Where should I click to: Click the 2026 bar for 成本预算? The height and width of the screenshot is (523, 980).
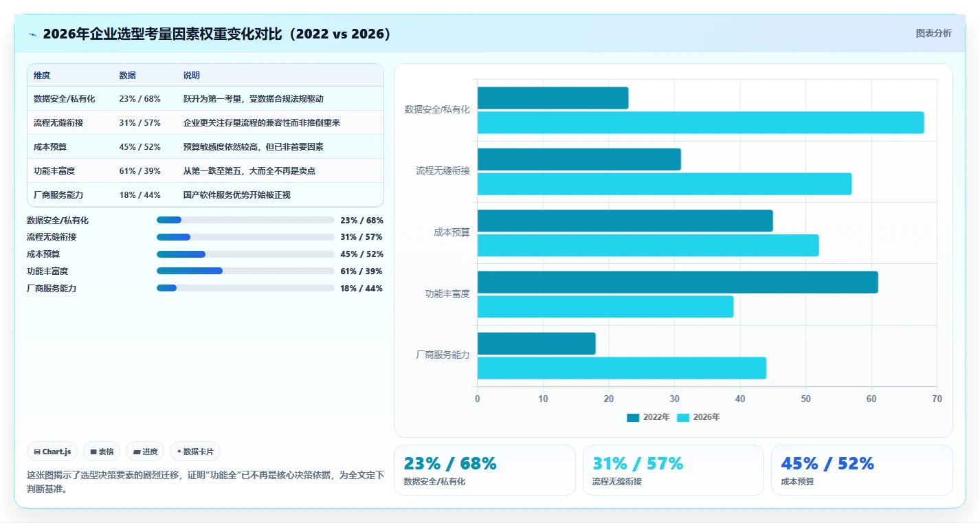click(x=648, y=245)
